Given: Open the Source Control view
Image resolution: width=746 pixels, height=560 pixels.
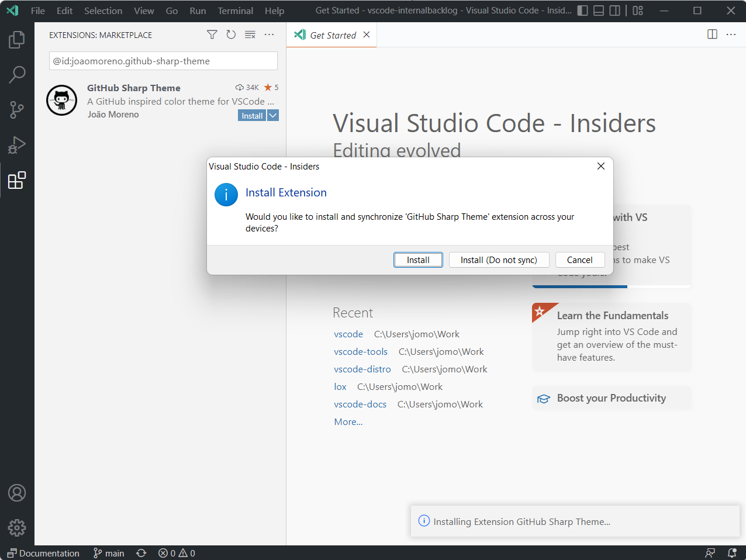Looking at the screenshot, I should [17, 110].
